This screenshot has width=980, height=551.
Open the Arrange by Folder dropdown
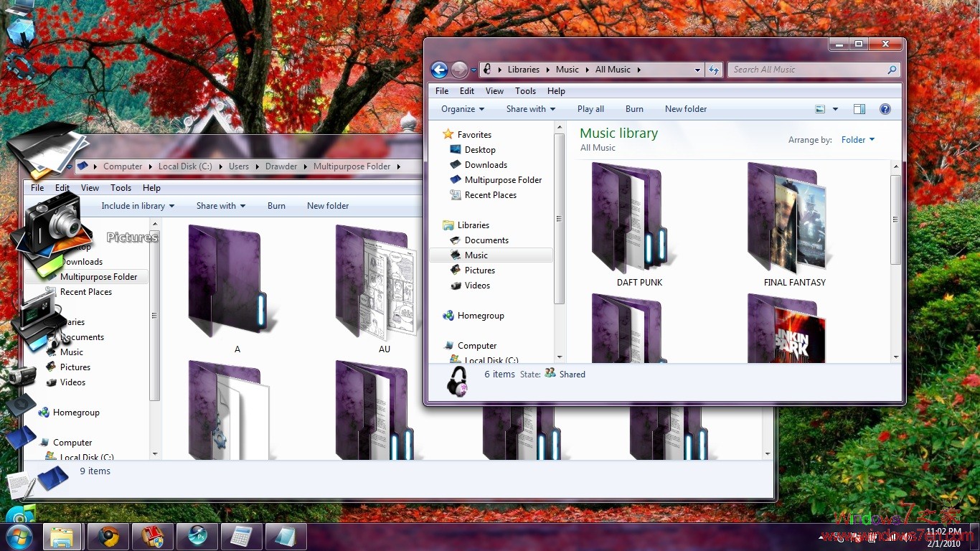click(x=857, y=140)
